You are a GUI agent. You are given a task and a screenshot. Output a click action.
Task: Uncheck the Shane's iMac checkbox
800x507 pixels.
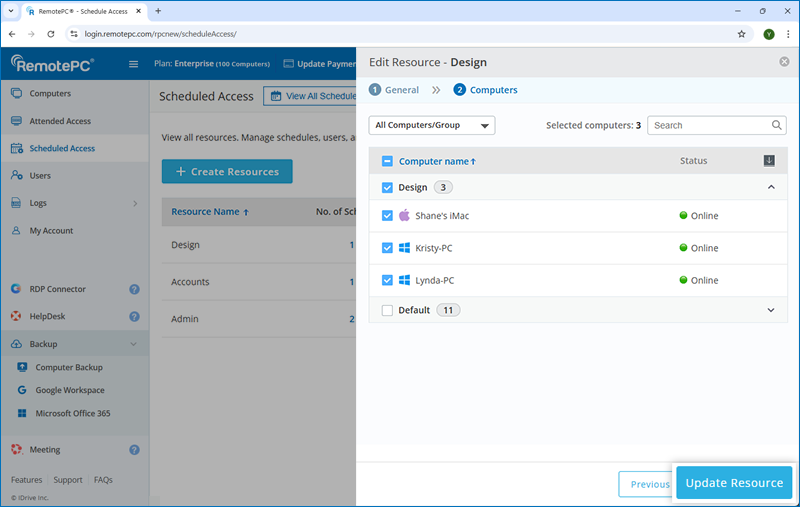pyautogui.click(x=388, y=215)
